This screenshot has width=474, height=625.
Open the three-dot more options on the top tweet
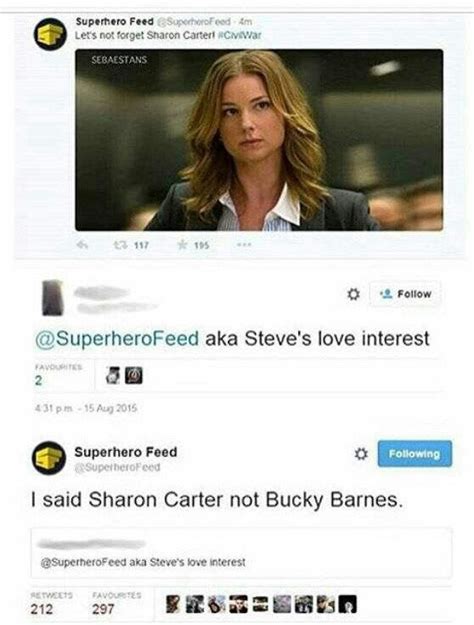(244, 245)
